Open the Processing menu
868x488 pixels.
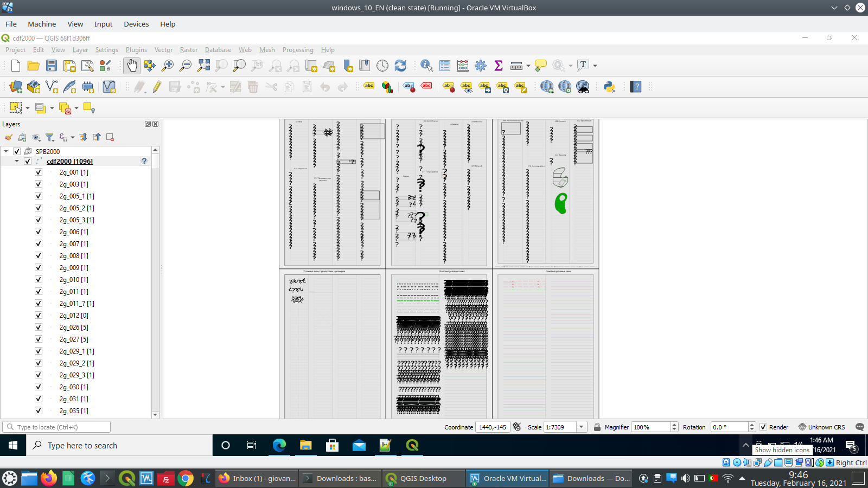coord(298,49)
